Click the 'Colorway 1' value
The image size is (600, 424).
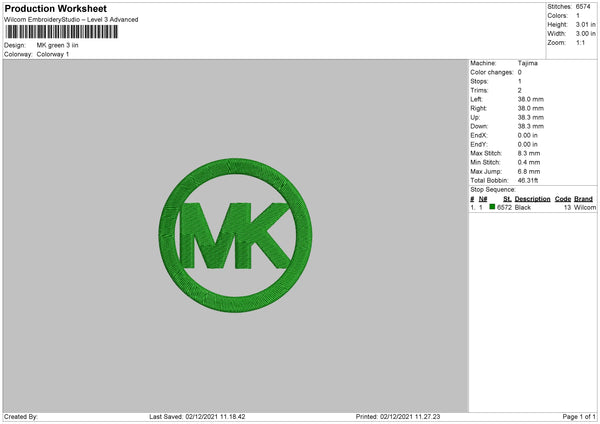(53, 54)
